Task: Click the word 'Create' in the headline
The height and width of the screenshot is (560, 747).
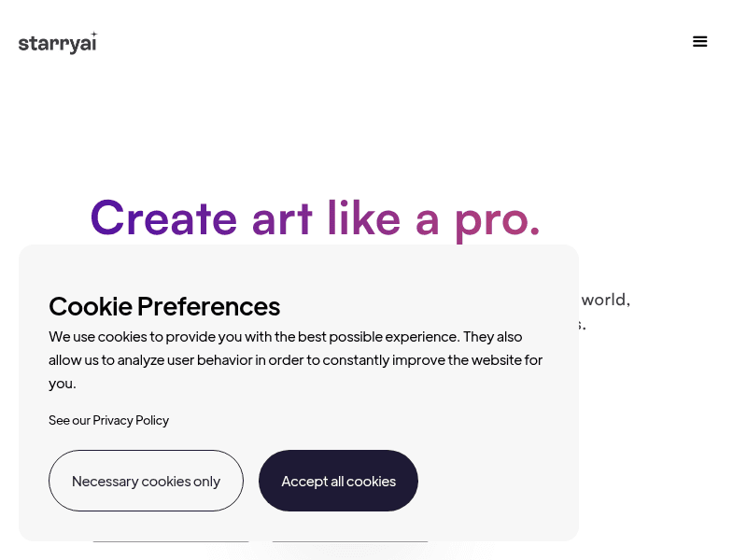Action: [x=163, y=218]
